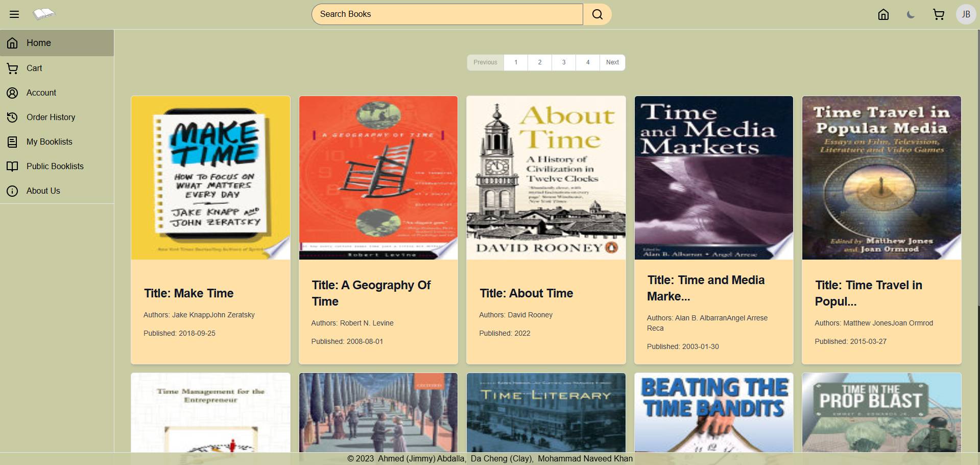Open Account from the sidebar
Screen dimensions: 980x465
pos(57,92)
